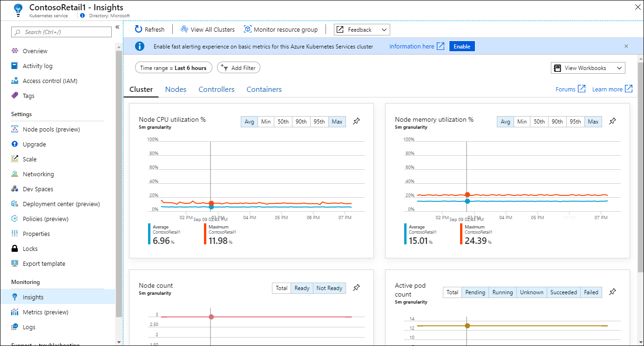Dismiss the fast alerting info banner

coord(626,46)
